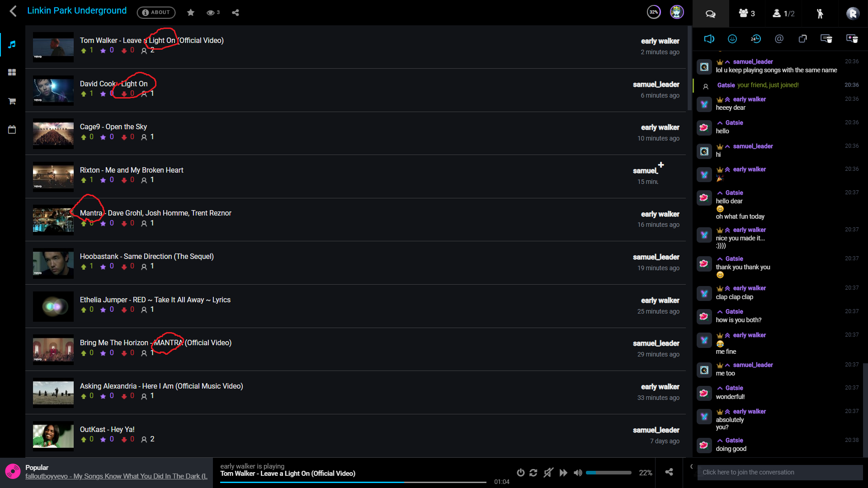Toggle 24-hour timestamp clock icon

(756, 39)
